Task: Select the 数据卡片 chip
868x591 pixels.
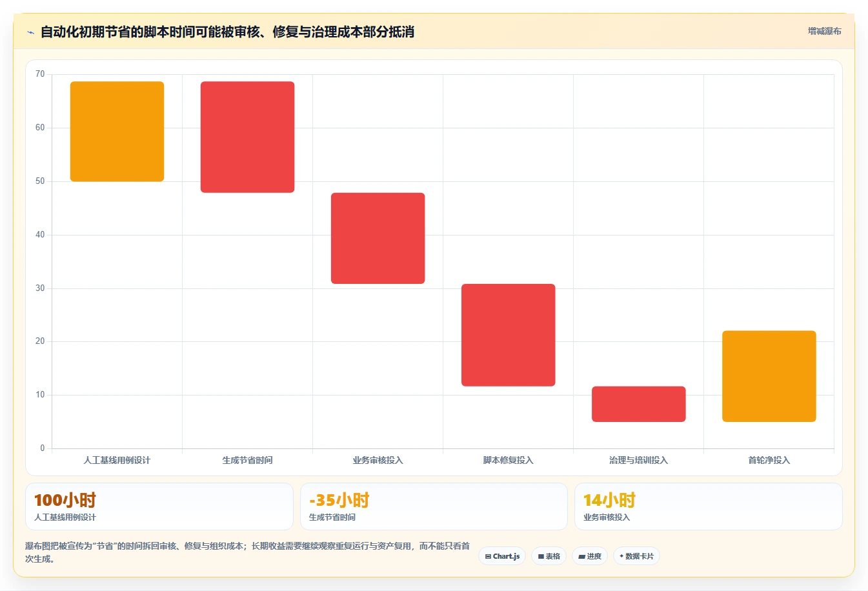Action: click(x=636, y=556)
